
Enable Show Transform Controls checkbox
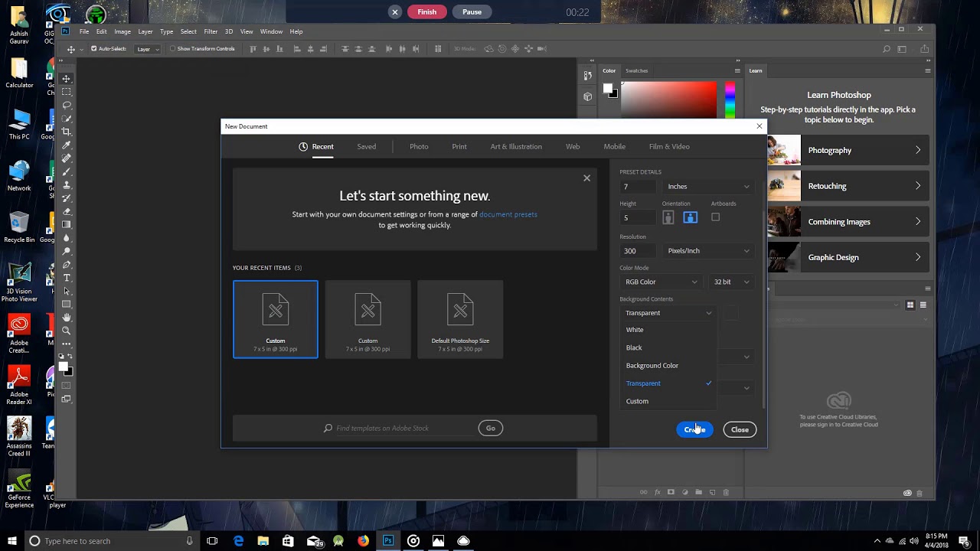[x=172, y=49]
